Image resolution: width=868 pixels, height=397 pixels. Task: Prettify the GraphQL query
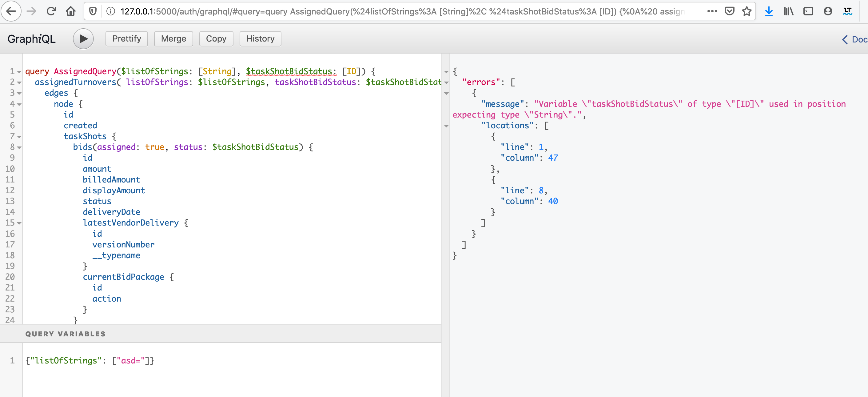126,38
